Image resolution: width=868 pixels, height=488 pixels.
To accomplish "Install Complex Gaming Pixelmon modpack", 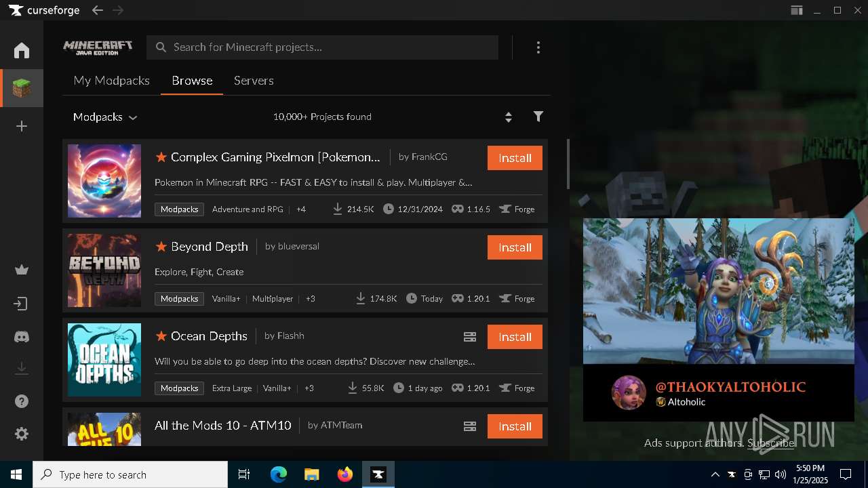I will tap(515, 158).
